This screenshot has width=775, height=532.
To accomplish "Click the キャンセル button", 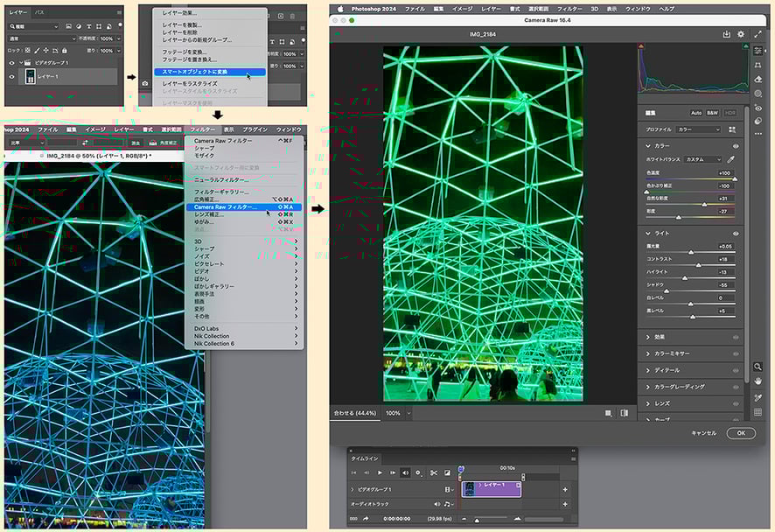I will 703,433.
